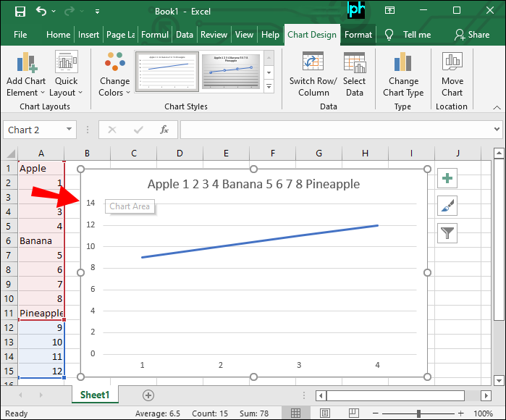The width and height of the screenshot is (506, 420).
Task: Open Quick Layout gallery
Action: pos(66,75)
